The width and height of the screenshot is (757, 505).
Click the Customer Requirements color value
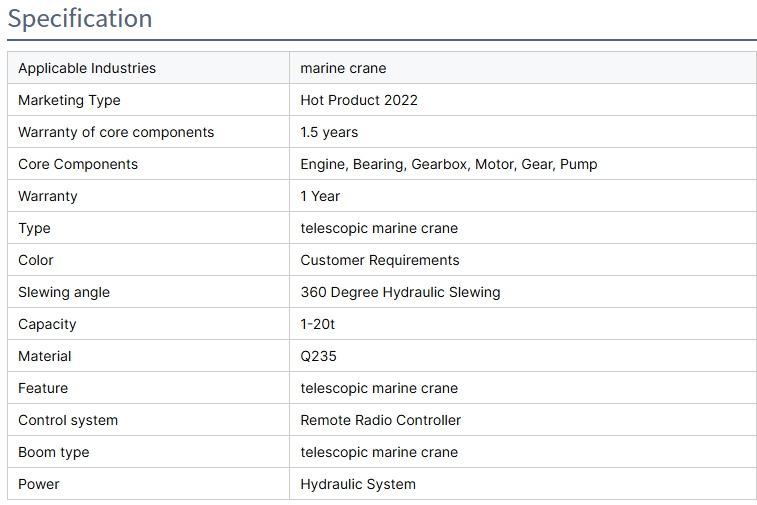pyautogui.click(x=380, y=260)
